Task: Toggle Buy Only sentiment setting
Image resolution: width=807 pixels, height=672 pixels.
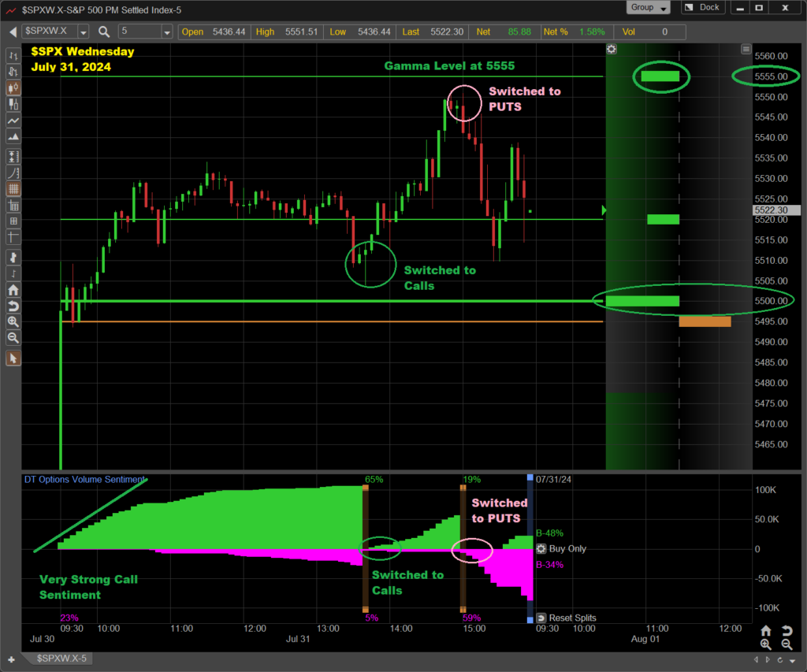Action: tap(541, 549)
